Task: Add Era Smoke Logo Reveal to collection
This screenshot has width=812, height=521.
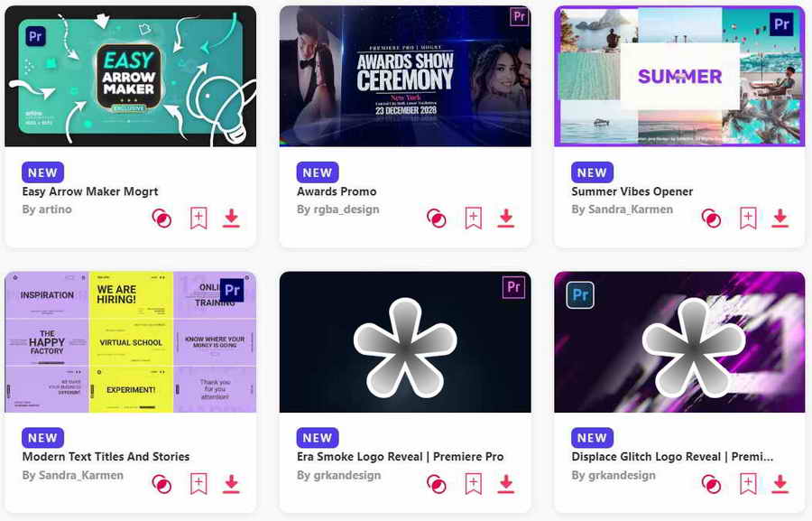Action: click(474, 484)
